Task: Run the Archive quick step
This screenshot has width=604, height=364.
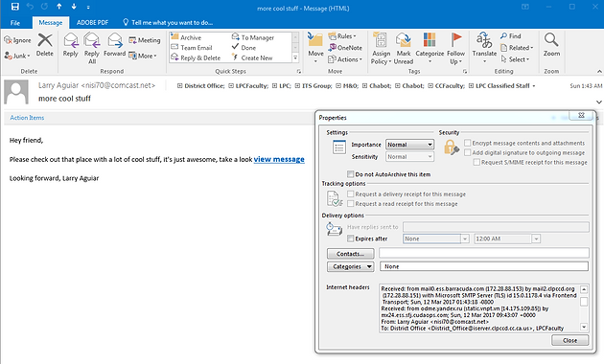Action: pos(186,37)
